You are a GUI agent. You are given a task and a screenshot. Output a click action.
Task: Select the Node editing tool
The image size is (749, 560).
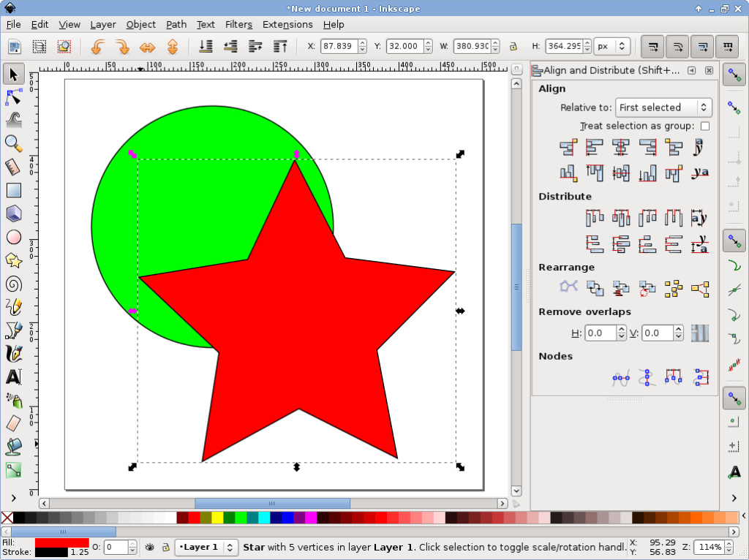[13, 96]
